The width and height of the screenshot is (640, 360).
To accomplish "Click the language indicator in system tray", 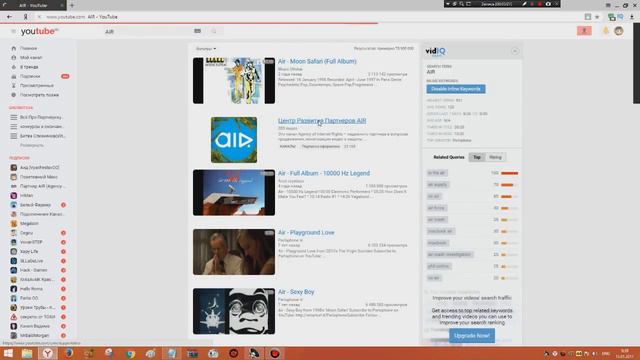I will (x=606, y=353).
